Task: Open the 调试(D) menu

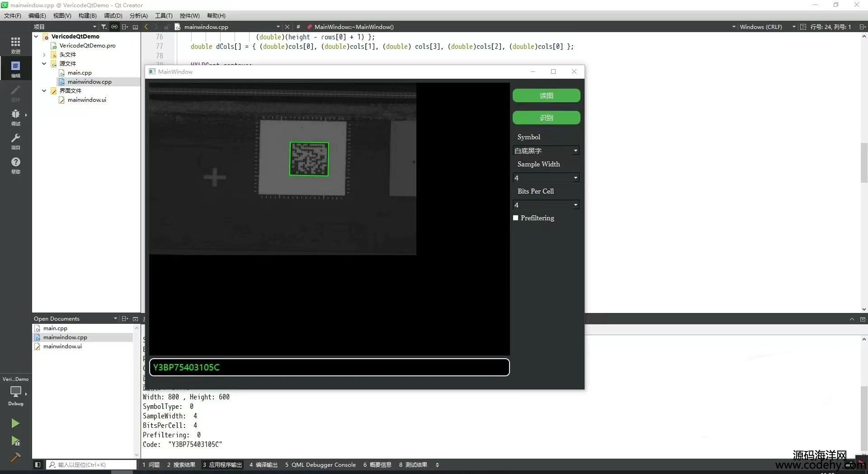Action: [113, 15]
